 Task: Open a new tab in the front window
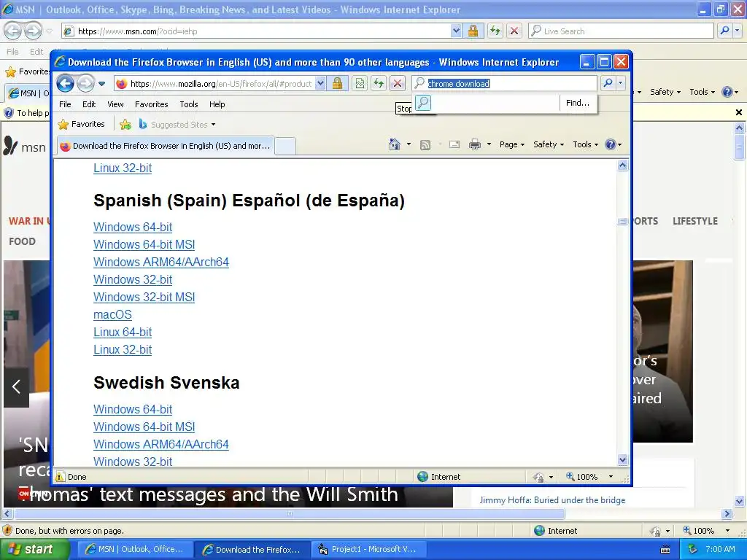coord(285,146)
